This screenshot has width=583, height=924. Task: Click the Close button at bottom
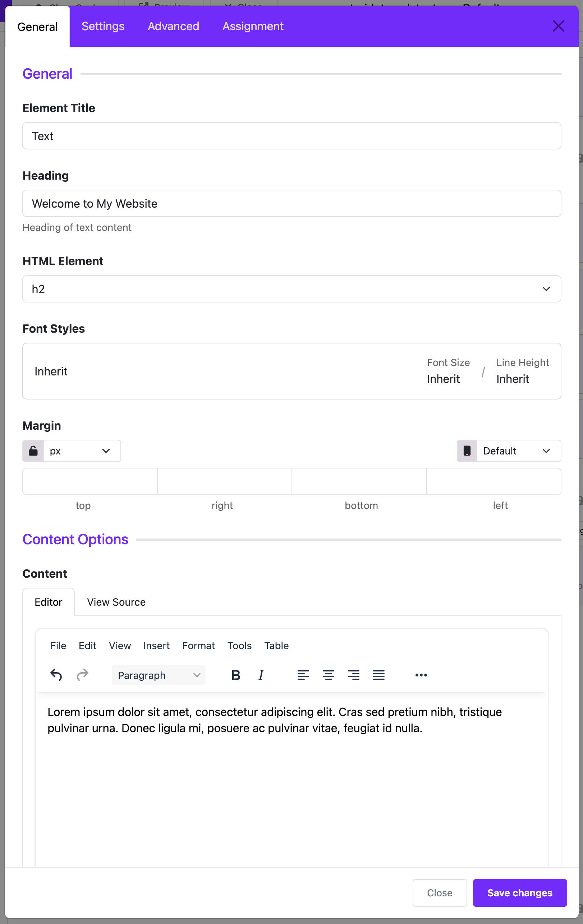pos(440,893)
